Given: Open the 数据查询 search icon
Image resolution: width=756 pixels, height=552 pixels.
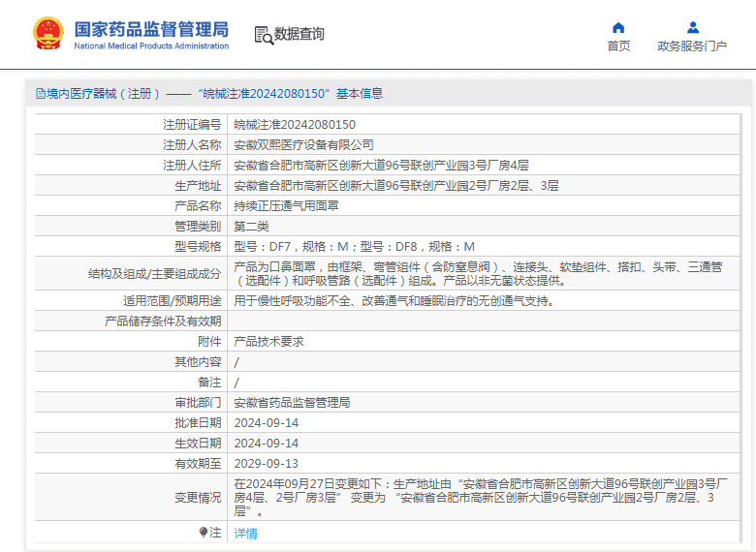Looking at the screenshot, I should click(x=264, y=35).
